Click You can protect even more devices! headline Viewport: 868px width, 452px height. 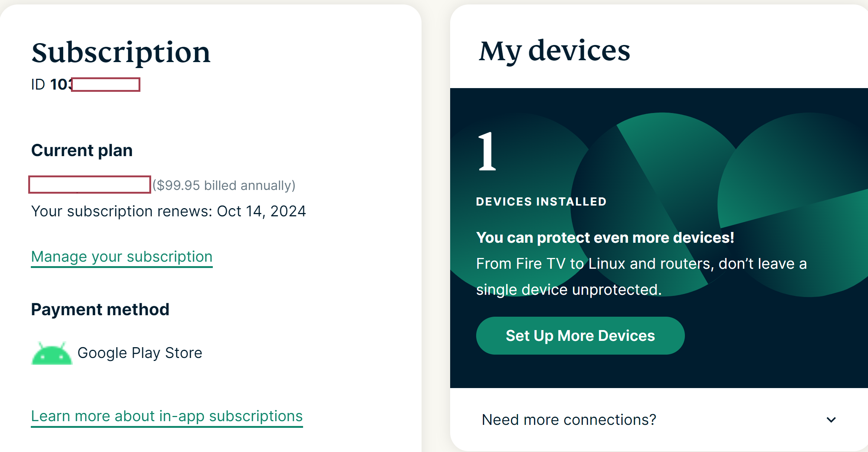pos(605,238)
